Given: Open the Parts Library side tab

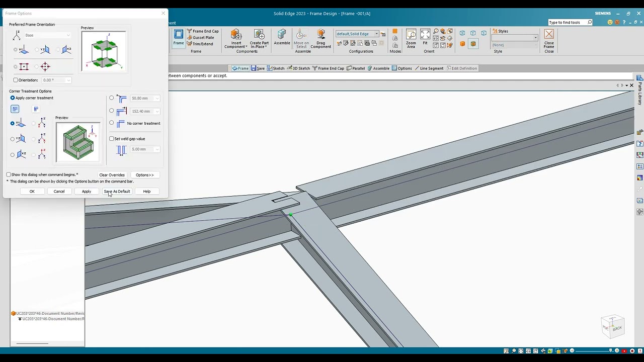Looking at the screenshot, I should click(640, 90).
